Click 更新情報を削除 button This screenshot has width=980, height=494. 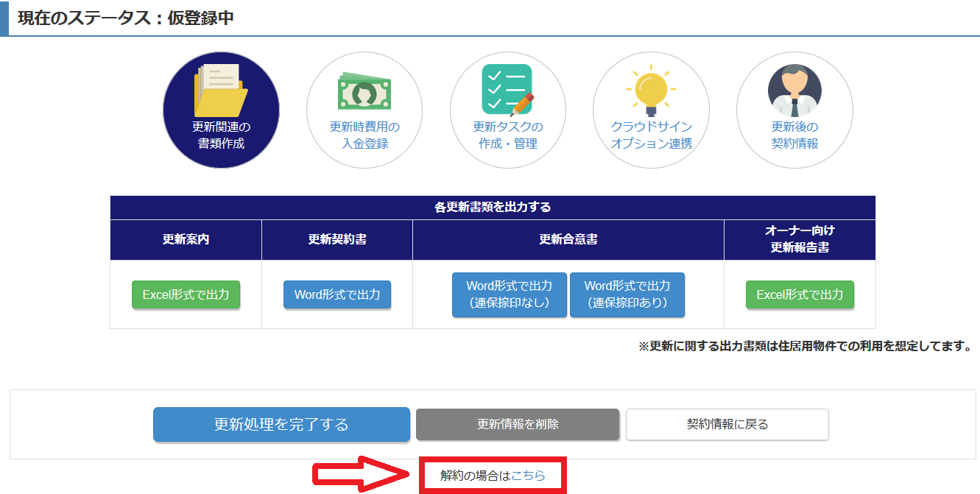coord(518,425)
